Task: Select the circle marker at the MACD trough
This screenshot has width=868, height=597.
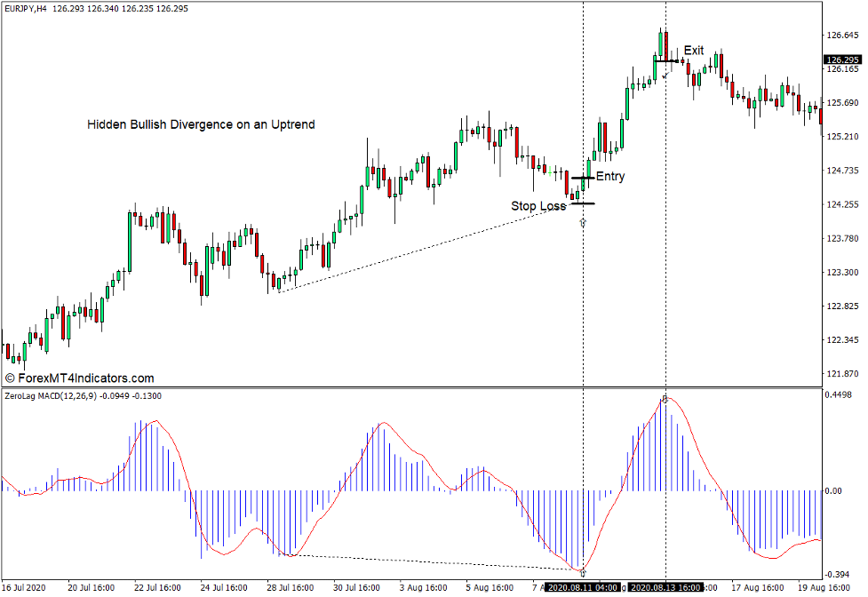Action: [583, 572]
